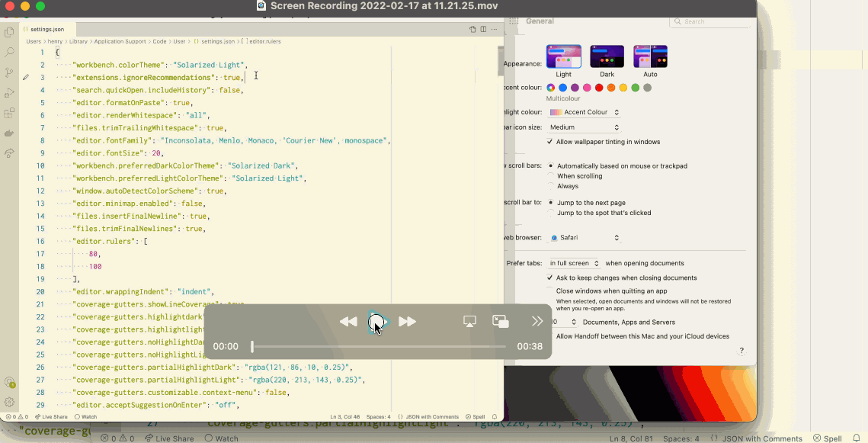
Task: Select scroll bars 'Always' option
Action: [x=550, y=186]
